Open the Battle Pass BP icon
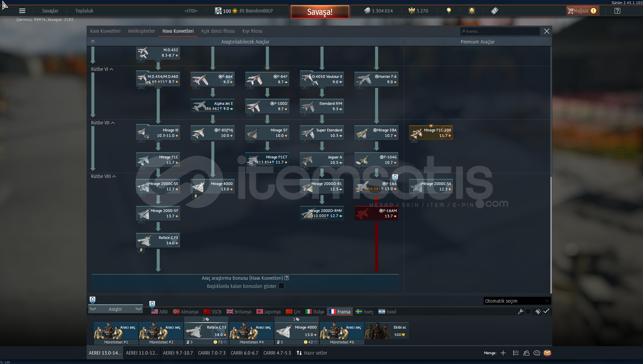The width and height of the screenshot is (643, 364). point(494,11)
